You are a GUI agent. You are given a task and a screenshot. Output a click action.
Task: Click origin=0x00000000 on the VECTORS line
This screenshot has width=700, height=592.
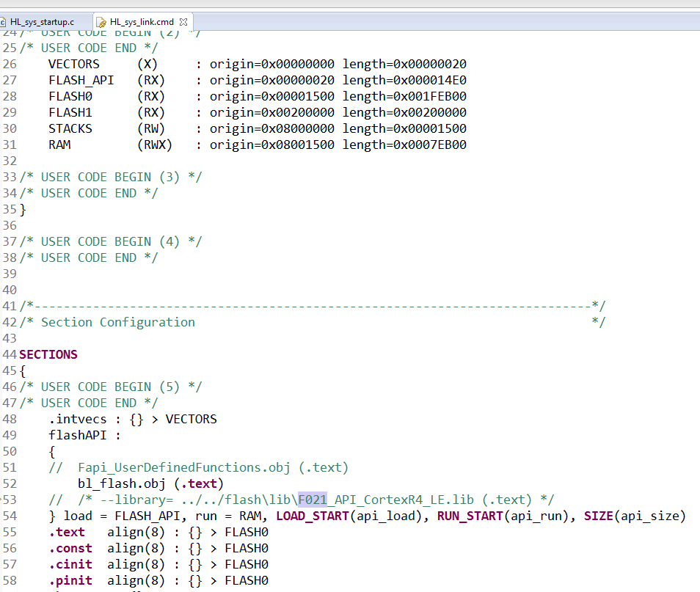coord(272,65)
